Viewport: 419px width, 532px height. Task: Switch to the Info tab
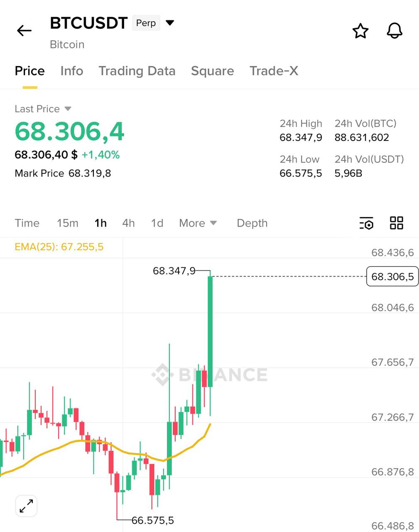click(x=72, y=71)
